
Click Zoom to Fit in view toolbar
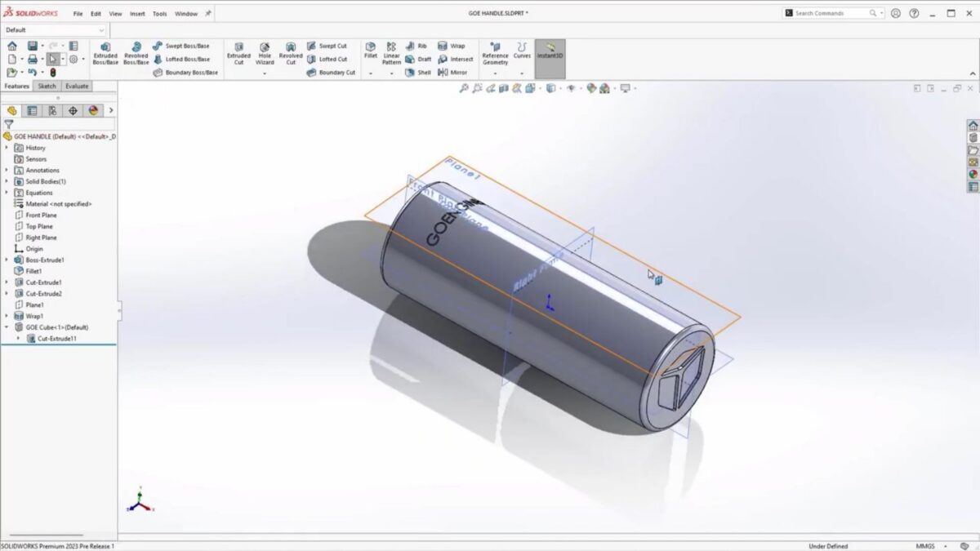464,88
